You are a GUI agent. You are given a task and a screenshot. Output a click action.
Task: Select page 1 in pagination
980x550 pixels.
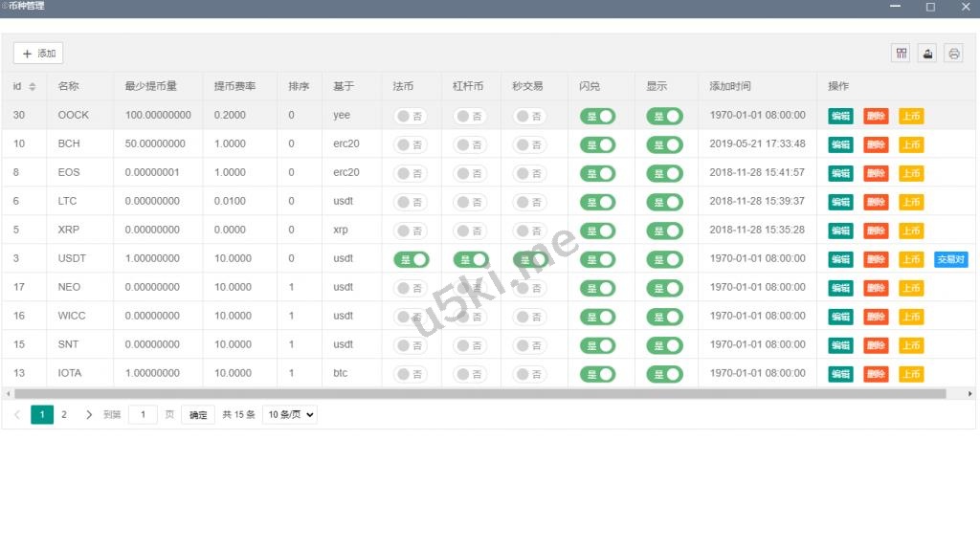pyautogui.click(x=42, y=415)
